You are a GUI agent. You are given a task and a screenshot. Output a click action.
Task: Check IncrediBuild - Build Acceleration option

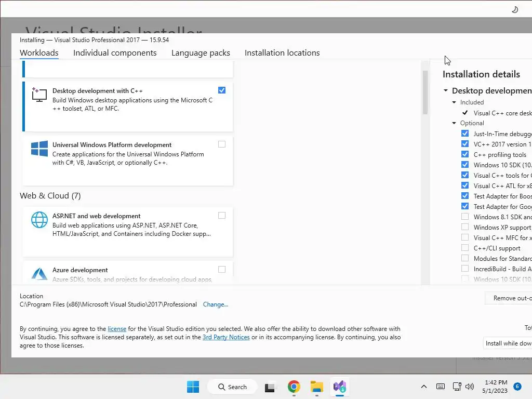click(x=465, y=269)
